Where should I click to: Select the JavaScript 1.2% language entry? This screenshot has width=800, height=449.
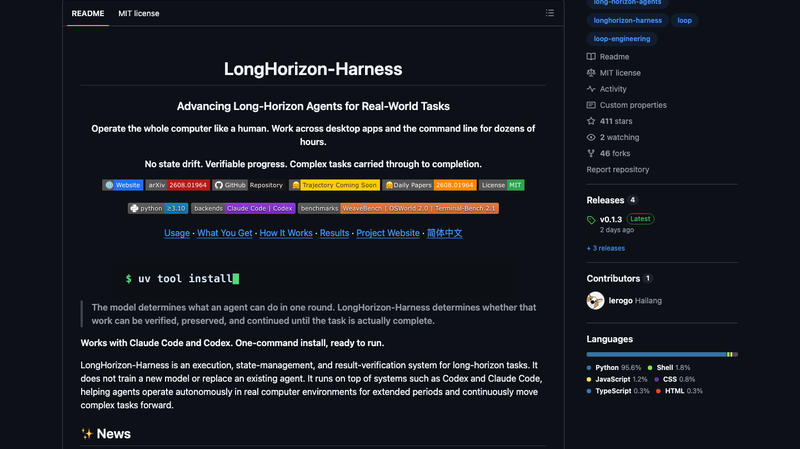tap(617, 379)
